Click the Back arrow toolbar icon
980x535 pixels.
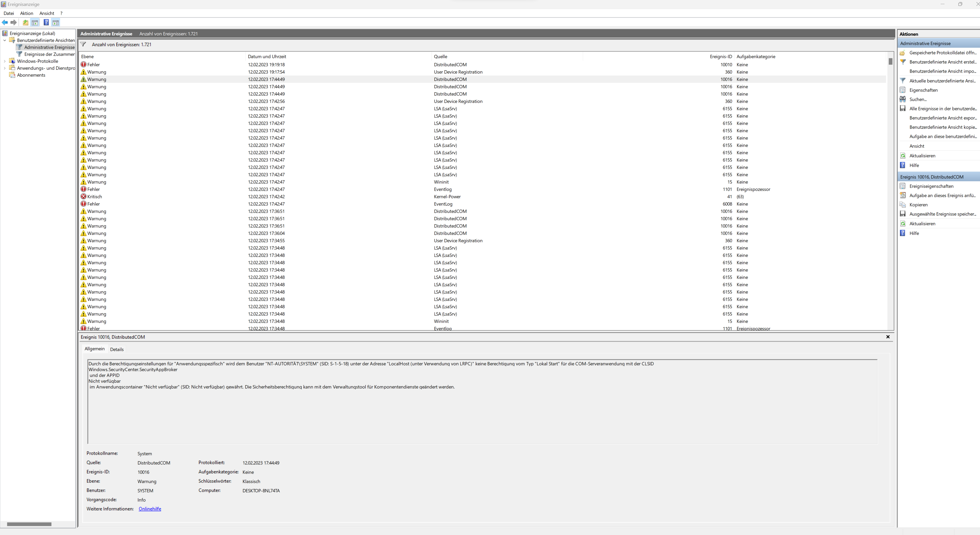[5, 22]
